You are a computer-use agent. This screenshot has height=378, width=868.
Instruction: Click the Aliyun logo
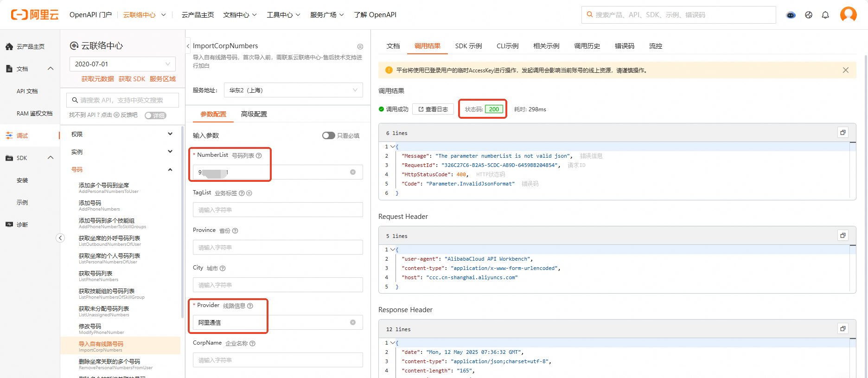[x=35, y=15]
